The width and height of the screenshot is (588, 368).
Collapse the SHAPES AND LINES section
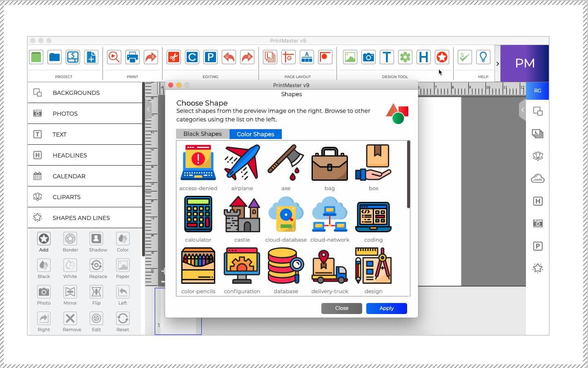click(x=85, y=218)
